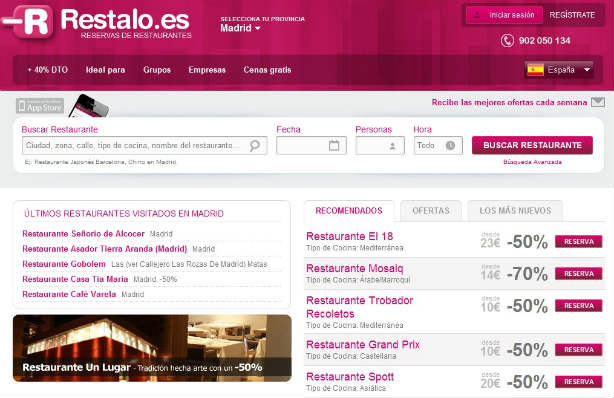Open the España country dropdown arrow
614x398 pixels.
pyautogui.click(x=587, y=70)
